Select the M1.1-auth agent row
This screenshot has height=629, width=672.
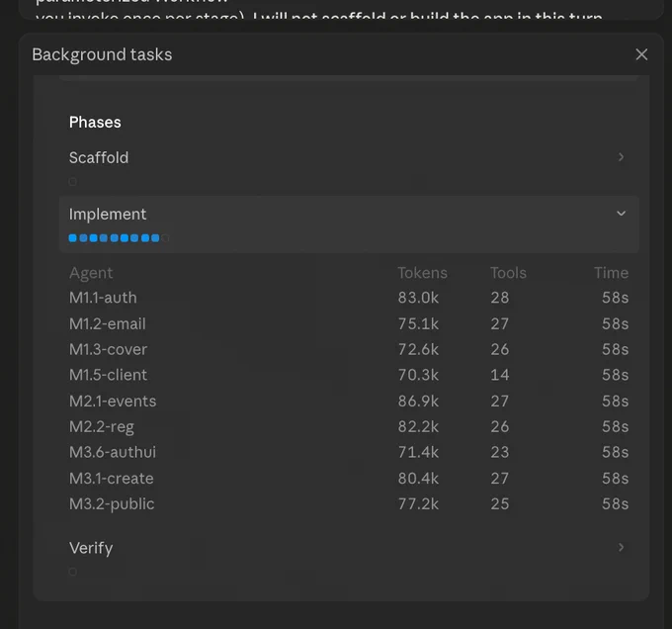(349, 298)
